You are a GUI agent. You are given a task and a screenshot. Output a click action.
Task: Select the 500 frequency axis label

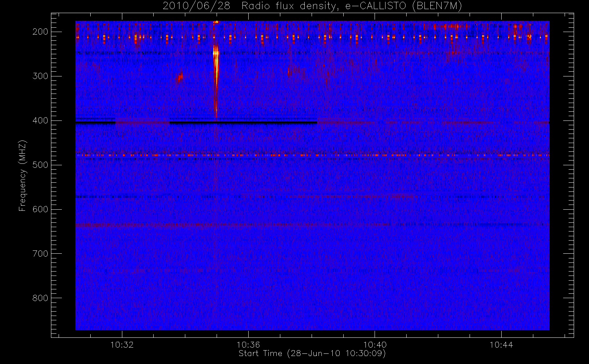40,165
